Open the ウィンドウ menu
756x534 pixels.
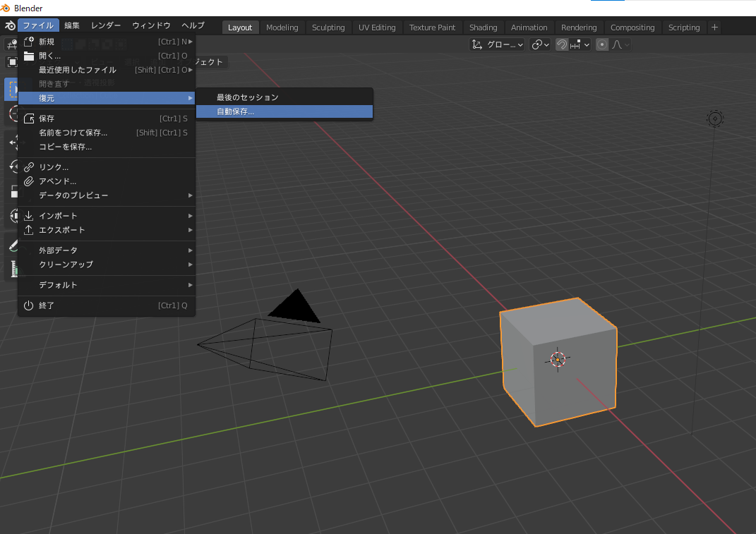point(151,25)
